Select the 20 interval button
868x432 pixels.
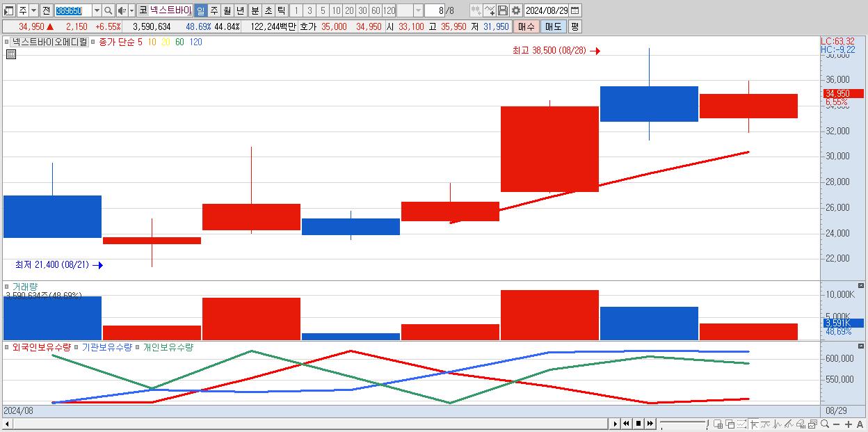[349, 10]
